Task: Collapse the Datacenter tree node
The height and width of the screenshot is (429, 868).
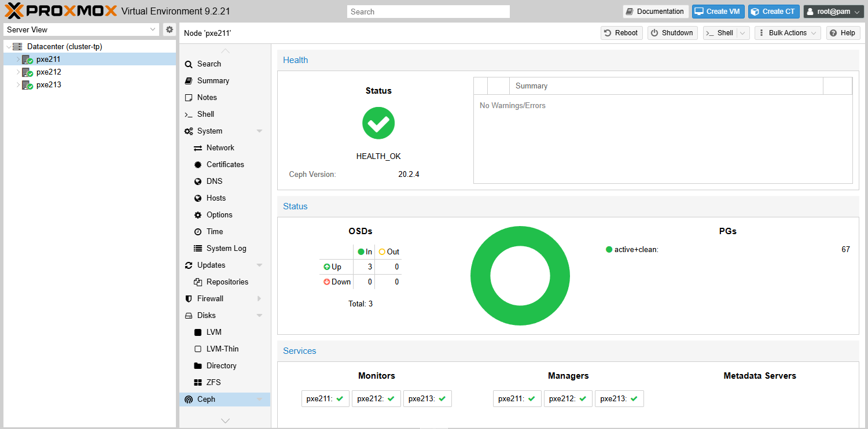Action: click(9, 47)
